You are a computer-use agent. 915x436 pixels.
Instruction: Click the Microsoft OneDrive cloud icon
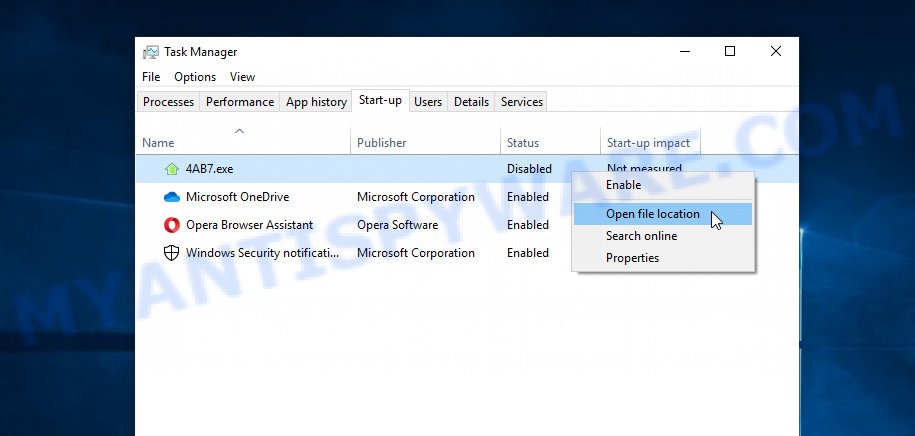pos(172,197)
